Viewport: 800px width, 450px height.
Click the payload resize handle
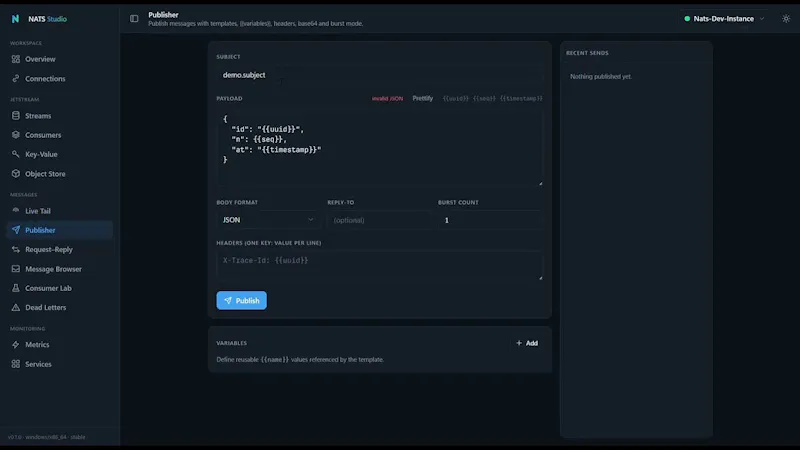pyautogui.click(x=540, y=183)
